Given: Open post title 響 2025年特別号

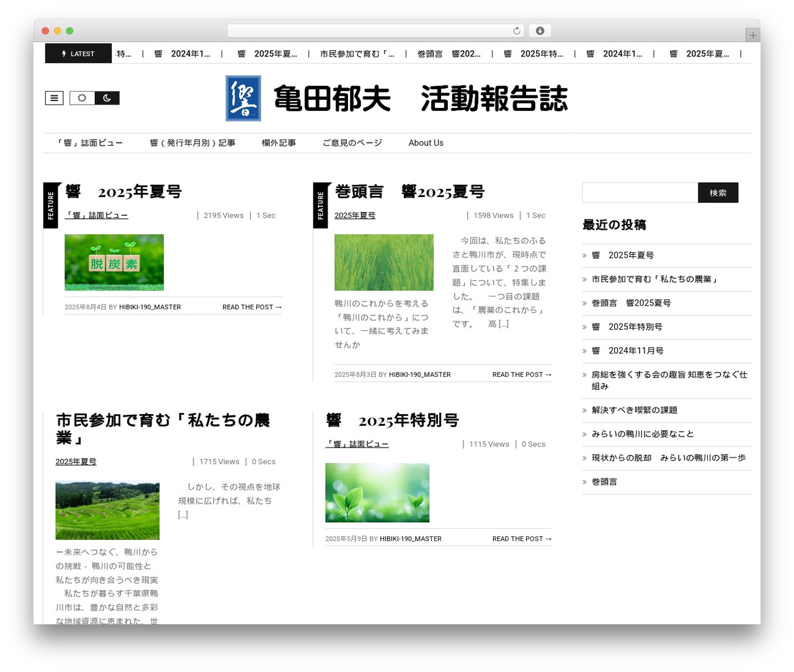Looking at the screenshot, I should click(x=392, y=420).
